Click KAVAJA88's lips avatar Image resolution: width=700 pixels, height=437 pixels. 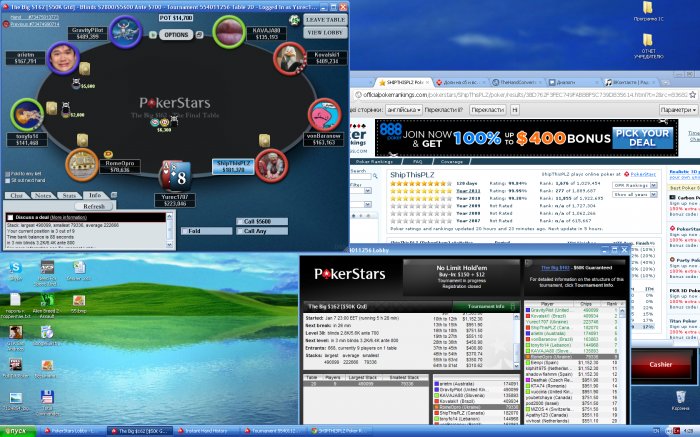tap(229, 32)
